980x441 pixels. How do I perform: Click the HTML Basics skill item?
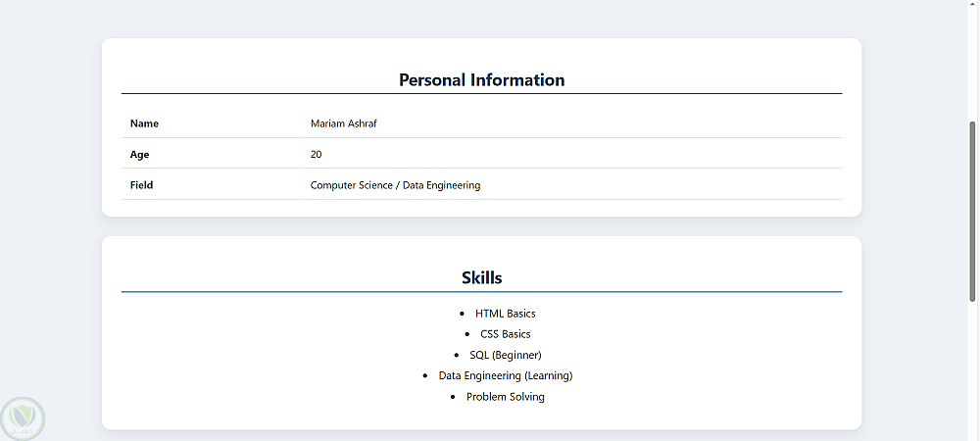coord(505,314)
